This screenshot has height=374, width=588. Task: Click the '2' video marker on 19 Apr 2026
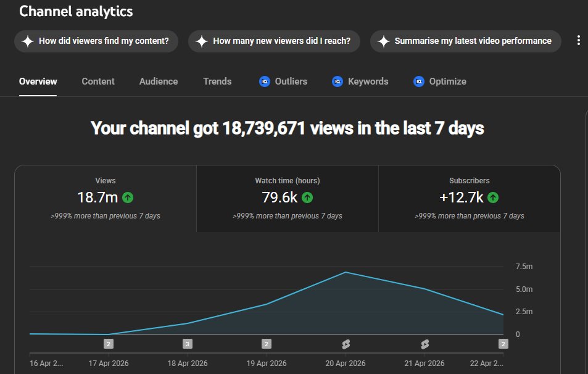click(267, 344)
